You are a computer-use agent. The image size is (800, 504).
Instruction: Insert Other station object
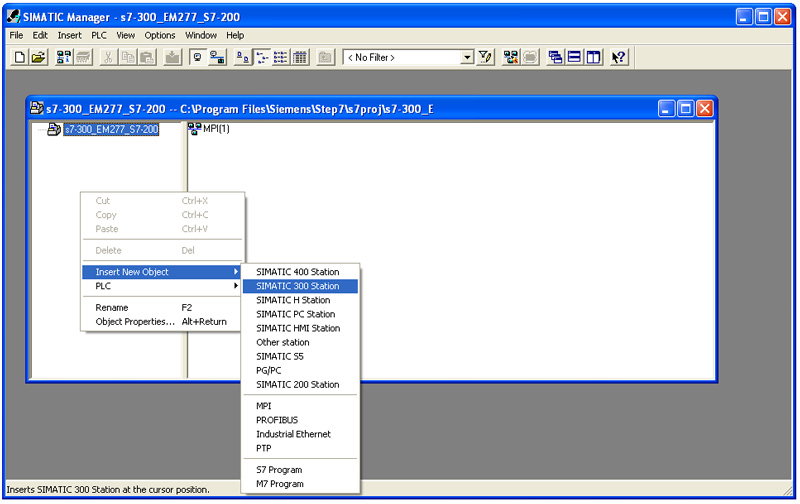tap(301, 342)
